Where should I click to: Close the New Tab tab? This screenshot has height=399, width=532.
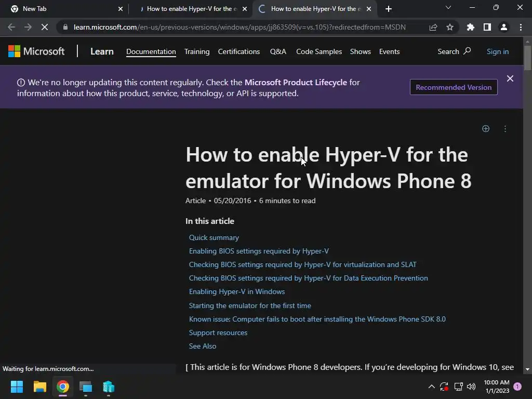coord(121,9)
